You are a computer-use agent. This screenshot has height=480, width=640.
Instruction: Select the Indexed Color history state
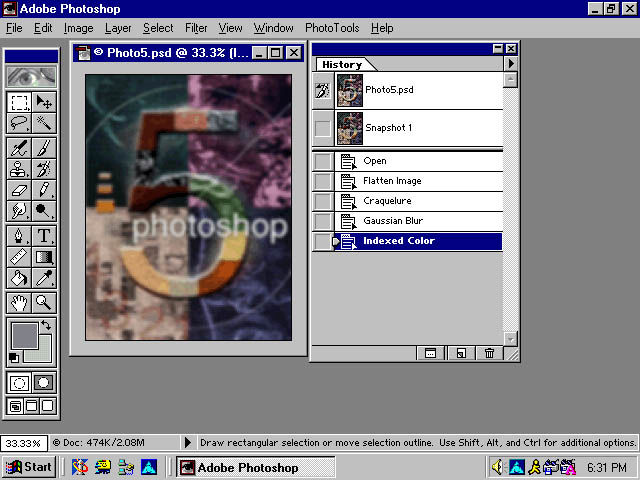(x=419, y=241)
